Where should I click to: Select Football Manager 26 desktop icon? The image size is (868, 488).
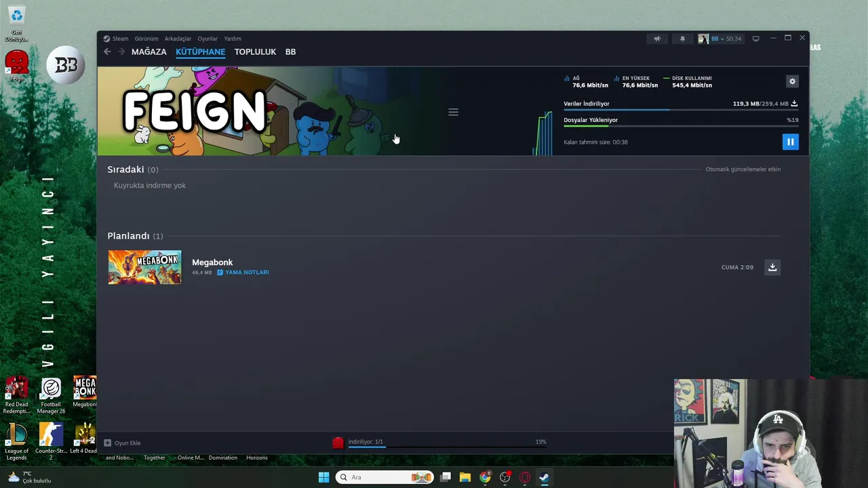[51, 395]
